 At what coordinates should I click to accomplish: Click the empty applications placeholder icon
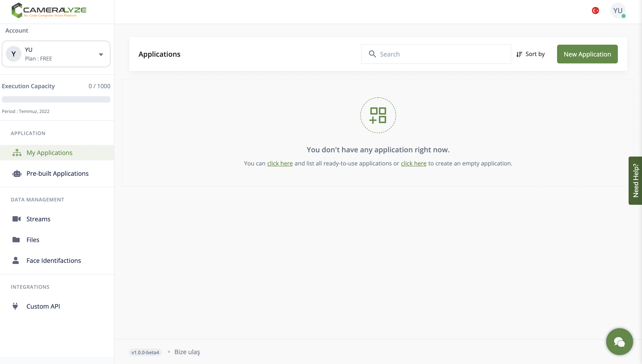(378, 115)
